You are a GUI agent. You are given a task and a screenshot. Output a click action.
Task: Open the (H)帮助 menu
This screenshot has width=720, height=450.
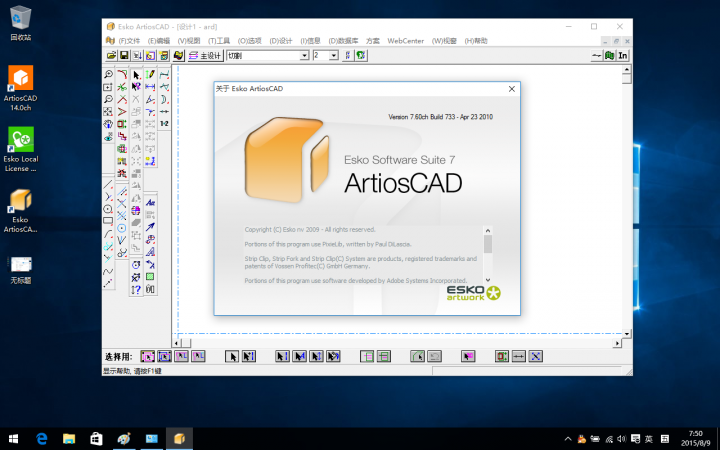[x=476, y=41]
